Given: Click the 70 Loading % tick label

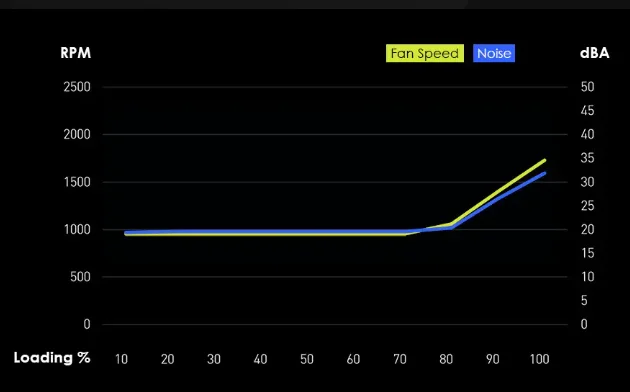Looking at the screenshot, I should click(x=400, y=359).
